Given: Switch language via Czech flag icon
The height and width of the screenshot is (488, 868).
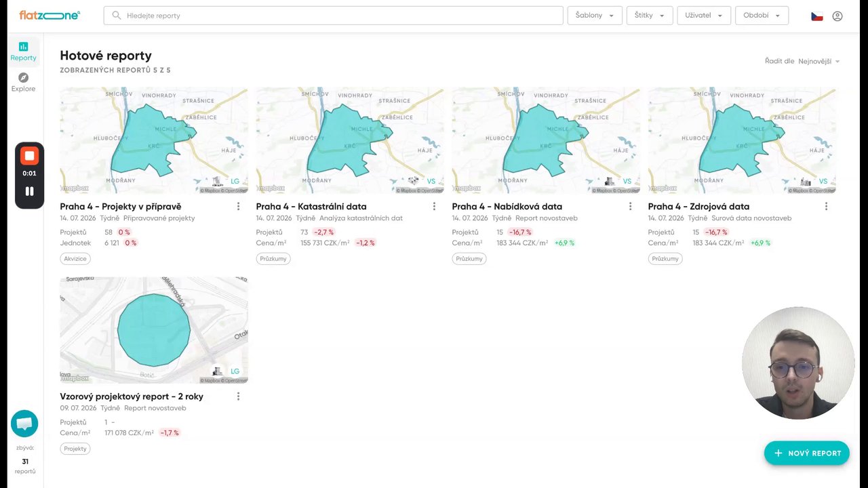Looking at the screenshot, I should (817, 16).
